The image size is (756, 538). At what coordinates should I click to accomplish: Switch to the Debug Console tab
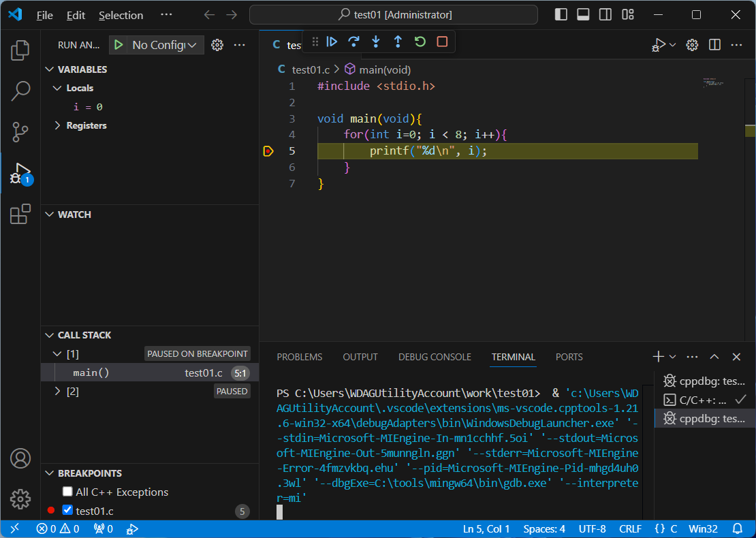click(435, 357)
